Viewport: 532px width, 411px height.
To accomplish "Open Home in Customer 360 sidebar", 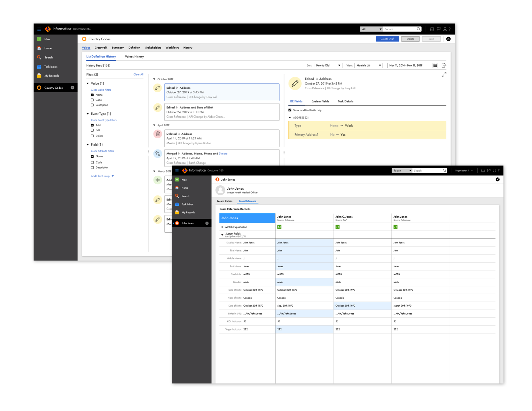I will (x=185, y=188).
